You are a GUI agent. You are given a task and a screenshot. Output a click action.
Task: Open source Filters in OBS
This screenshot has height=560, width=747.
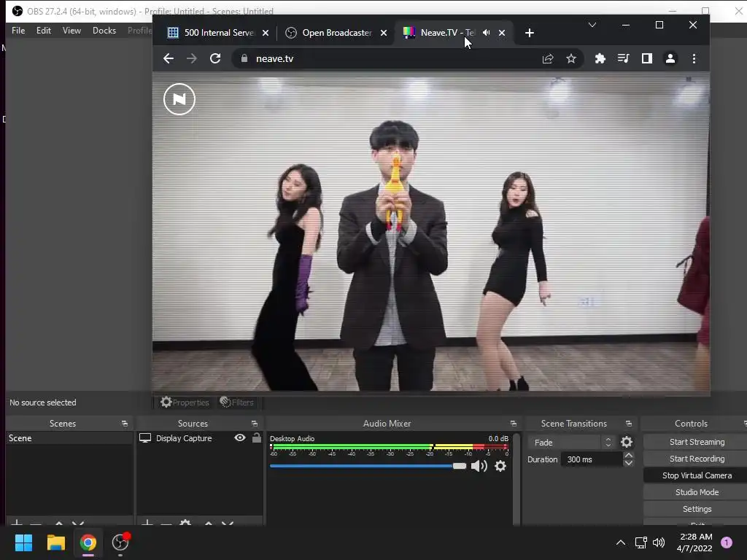click(x=237, y=402)
